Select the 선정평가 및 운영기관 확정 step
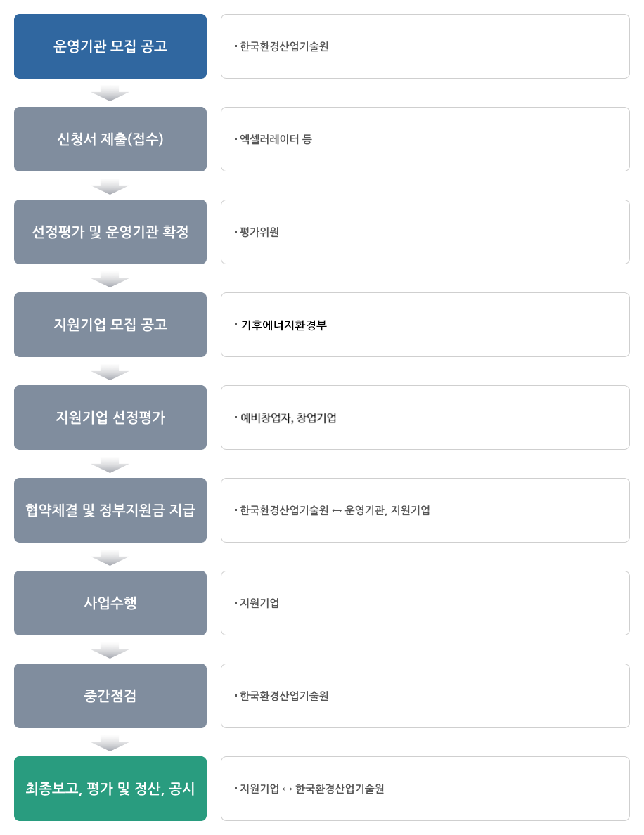 coord(110,232)
